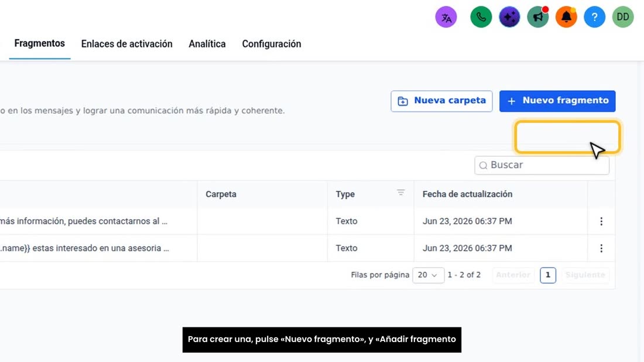
Task: Create a Nueva carpeta
Action: (x=441, y=101)
